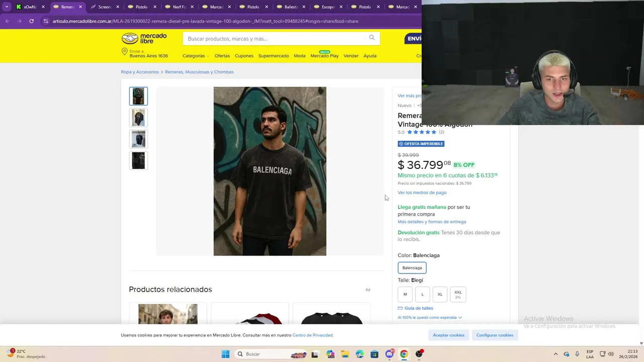Select size M
Viewport: 644px width, 362px height.
coord(405,294)
